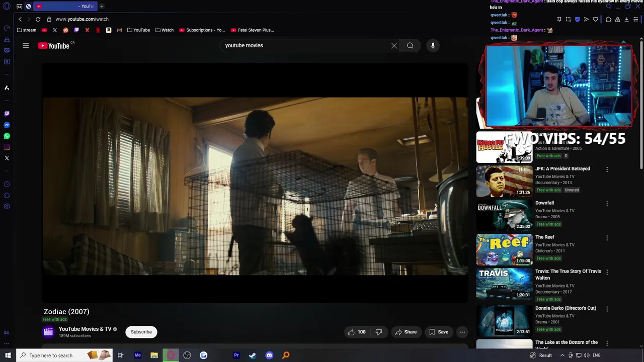Open the extensions cube icon
The height and width of the screenshot is (362, 644).
608,20
